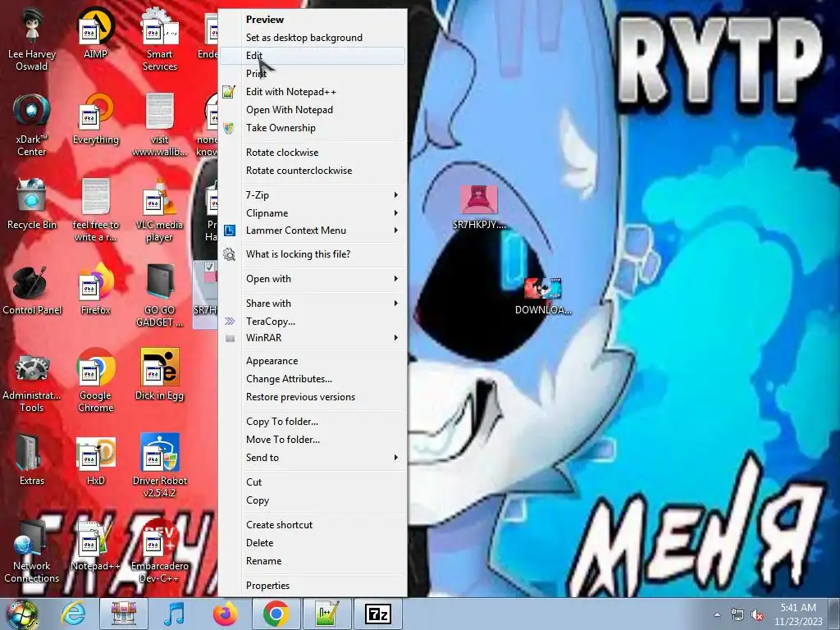The width and height of the screenshot is (840, 630).
Task: Choose Change Attributes... entry
Action: (x=313, y=379)
